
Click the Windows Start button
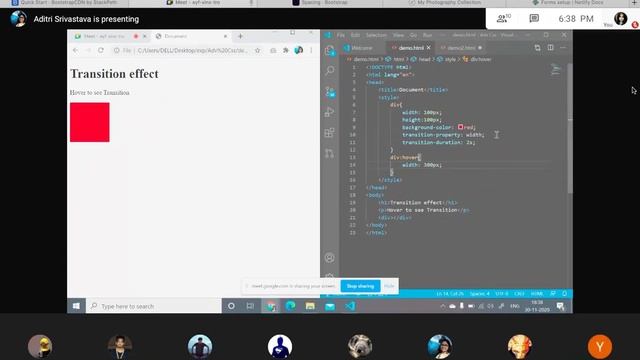tap(76, 306)
